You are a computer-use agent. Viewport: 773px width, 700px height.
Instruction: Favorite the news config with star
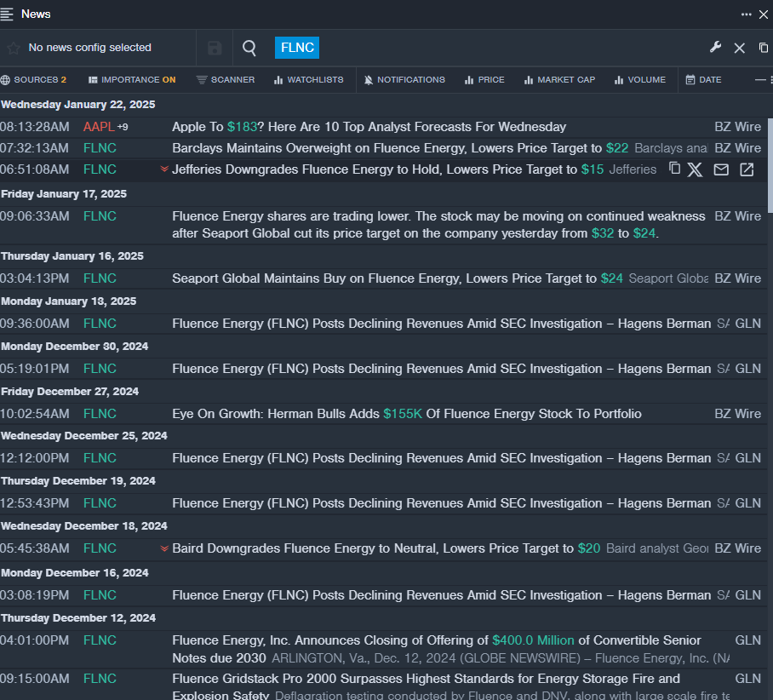point(13,49)
